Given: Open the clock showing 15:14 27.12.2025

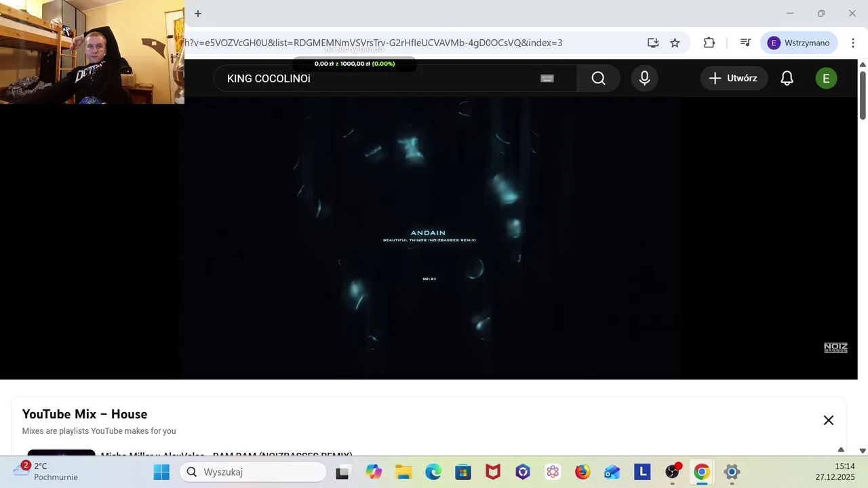Looking at the screenshot, I should coord(835,472).
